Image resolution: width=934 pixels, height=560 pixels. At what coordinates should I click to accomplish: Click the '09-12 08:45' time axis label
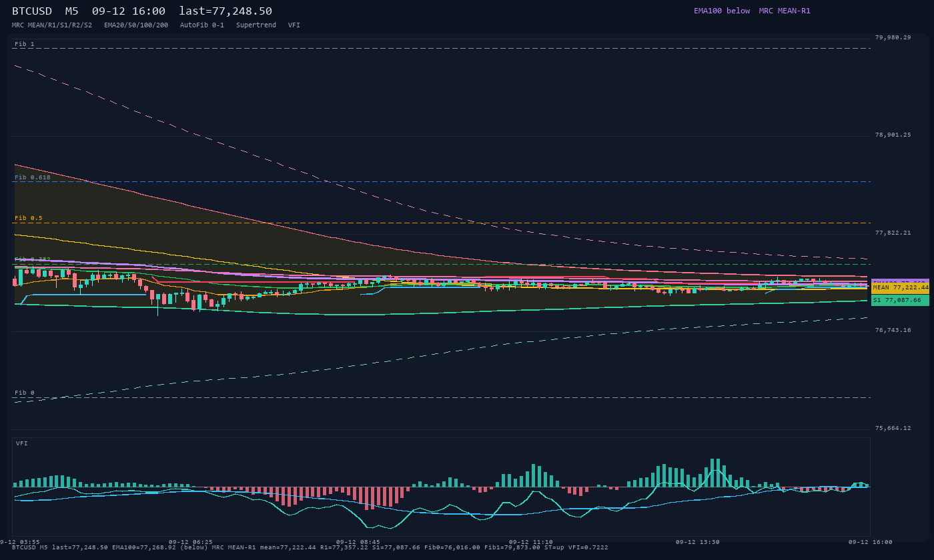coord(358,542)
